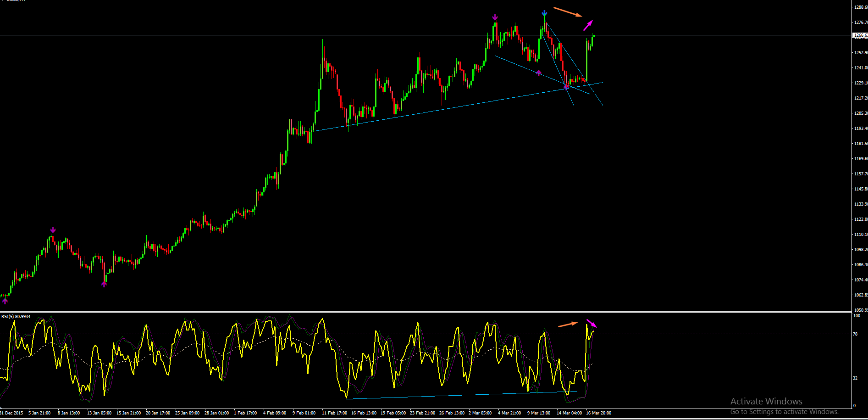Viewport: 868px width, 420px height.
Task: Select the blue down arrow above the price peak
Action: pos(544,13)
